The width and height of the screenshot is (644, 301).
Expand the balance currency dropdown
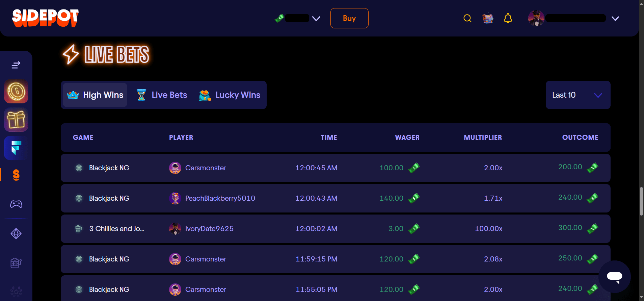point(316,19)
